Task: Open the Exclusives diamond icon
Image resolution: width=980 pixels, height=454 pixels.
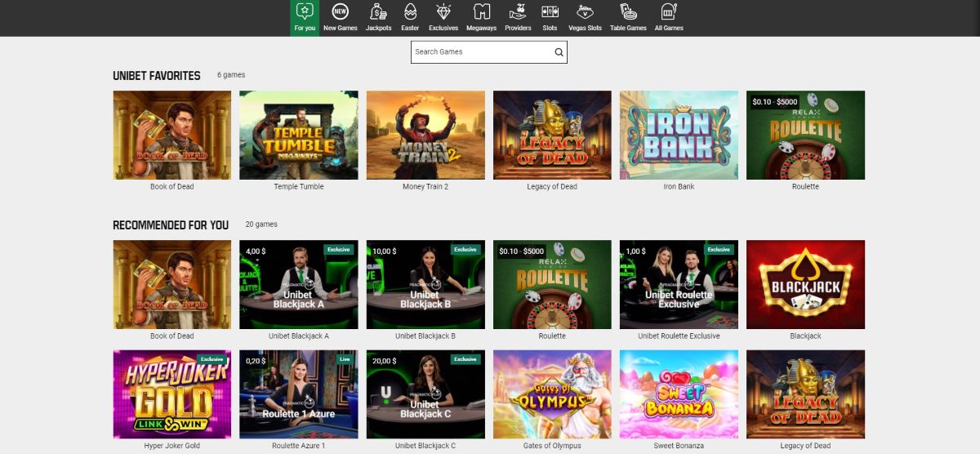Action: pos(443,11)
